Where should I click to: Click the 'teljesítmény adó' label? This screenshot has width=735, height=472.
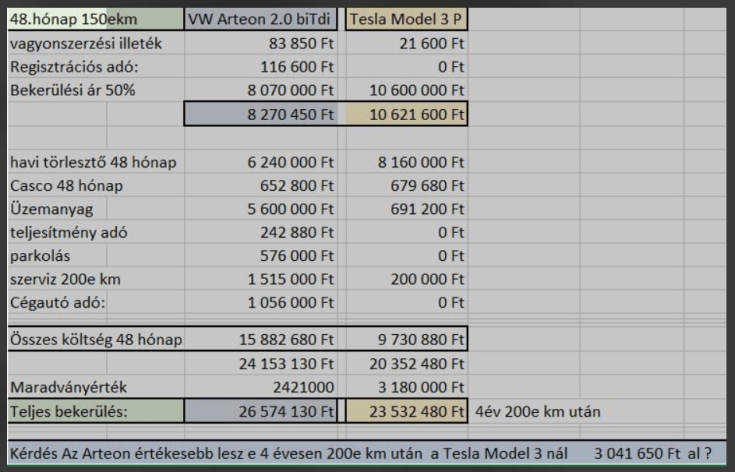click(x=69, y=233)
